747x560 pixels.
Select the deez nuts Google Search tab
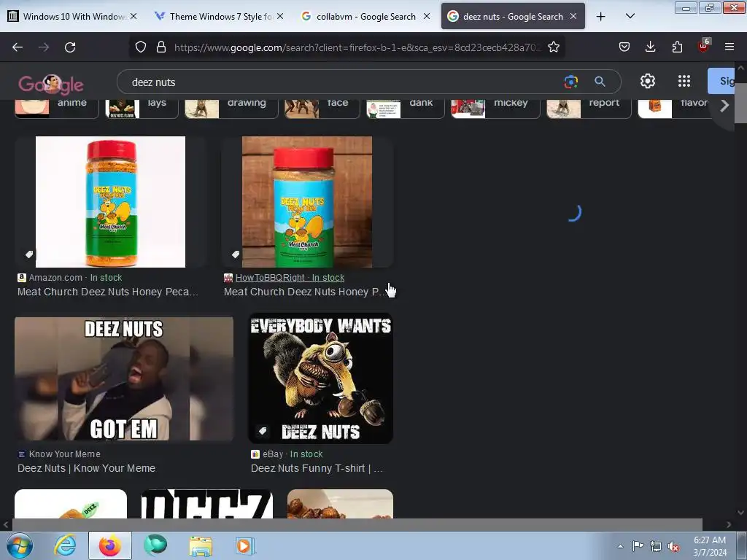click(x=513, y=16)
